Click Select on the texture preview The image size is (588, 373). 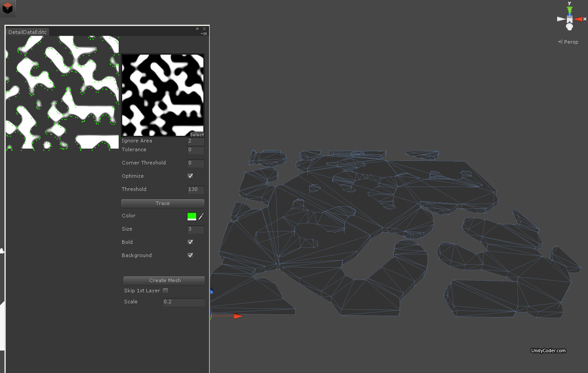(x=197, y=134)
